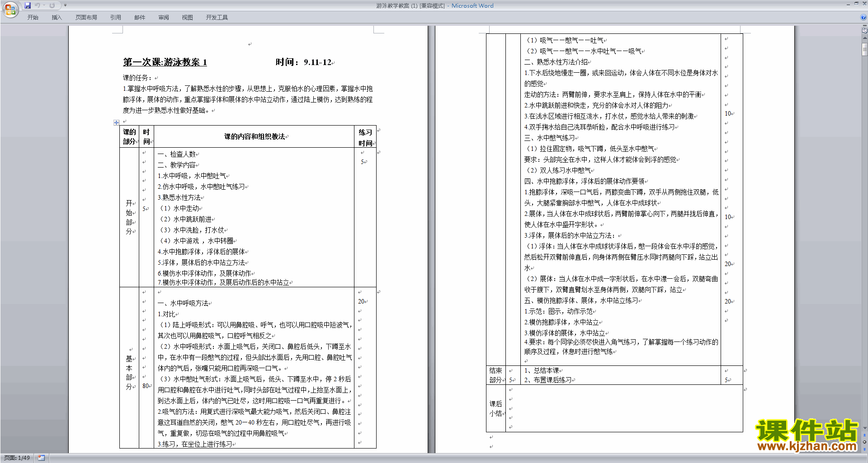The image size is (868, 463).
Task: Click the line 1.对比
Action: pos(166,314)
